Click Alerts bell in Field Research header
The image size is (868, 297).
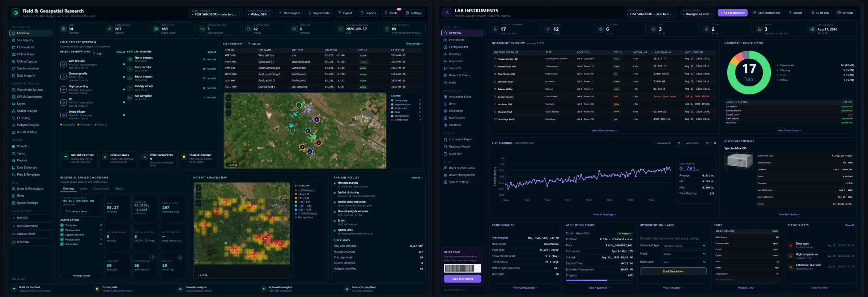point(391,13)
